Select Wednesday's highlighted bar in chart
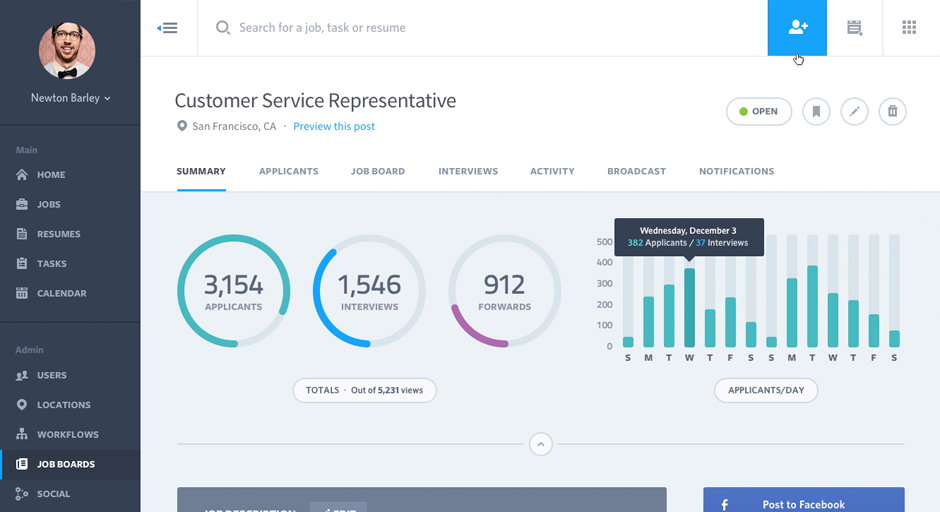The image size is (940, 512). (689, 307)
